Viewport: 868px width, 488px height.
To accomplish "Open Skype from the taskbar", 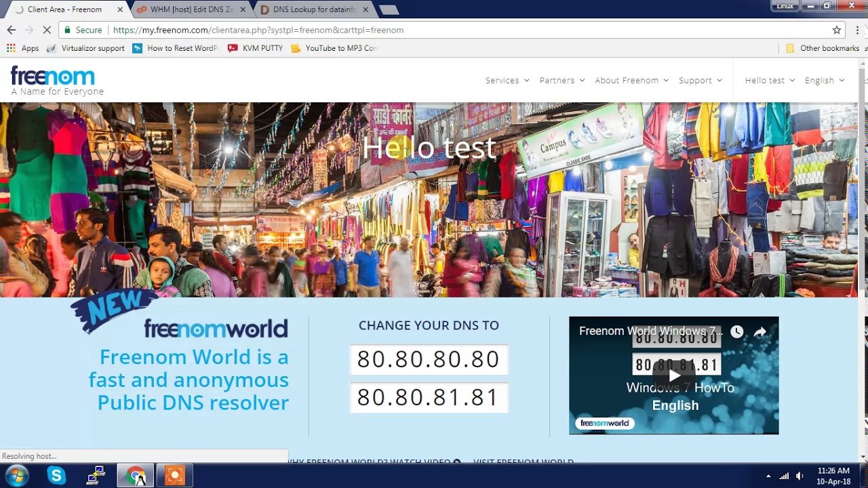I will (x=56, y=476).
